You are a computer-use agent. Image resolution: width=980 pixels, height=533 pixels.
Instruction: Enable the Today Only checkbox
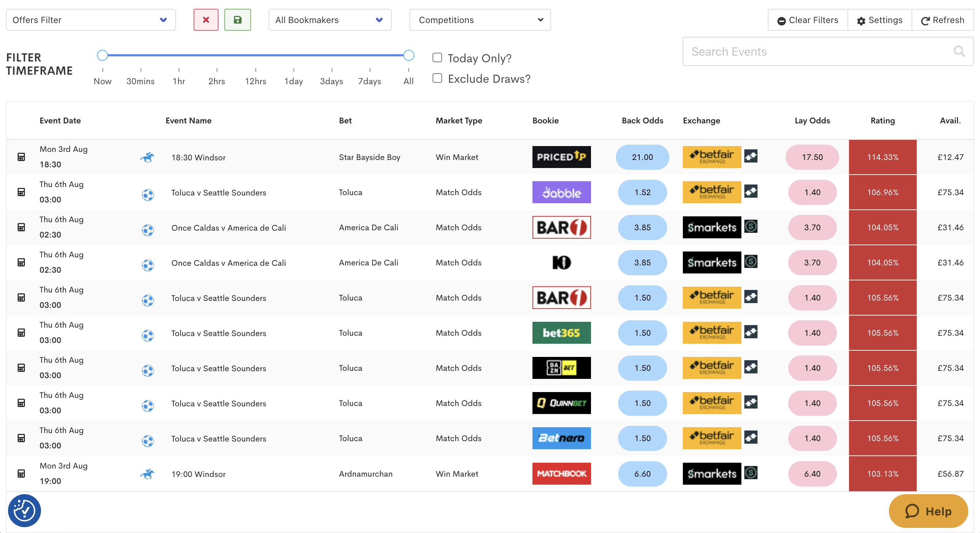(437, 57)
